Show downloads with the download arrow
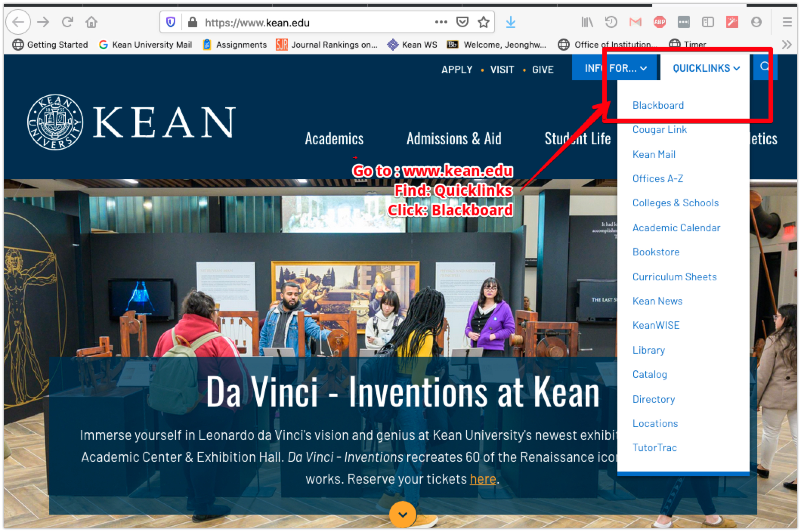Screen dimensions: 801x532 pos(511,22)
